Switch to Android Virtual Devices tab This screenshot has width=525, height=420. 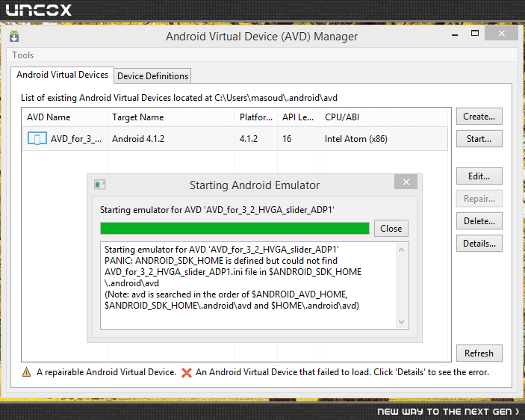[62, 74]
